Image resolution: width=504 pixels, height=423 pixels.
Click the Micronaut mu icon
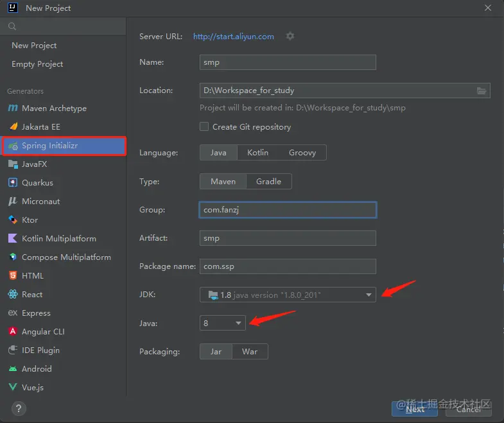pyautogui.click(x=13, y=201)
